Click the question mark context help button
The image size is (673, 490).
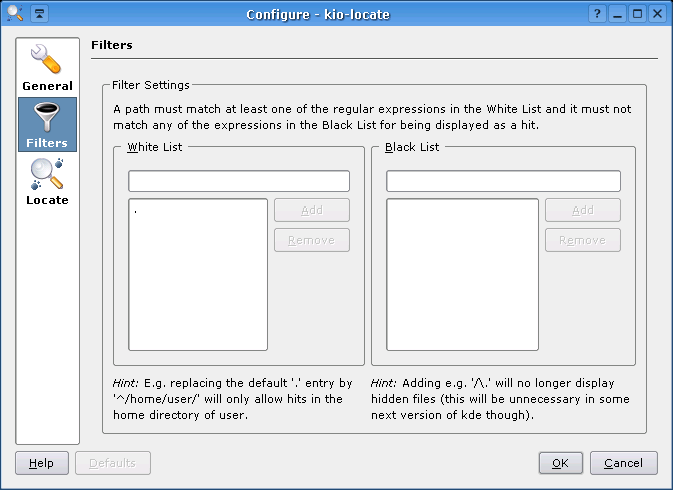pos(597,14)
